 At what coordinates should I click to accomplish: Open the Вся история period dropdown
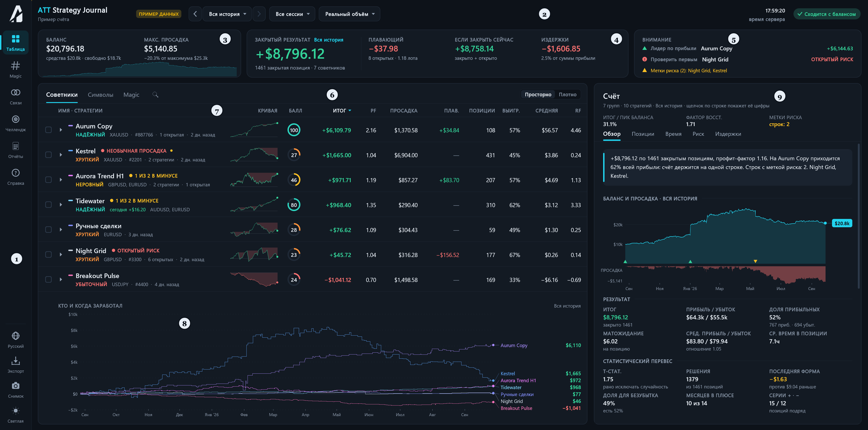pos(227,14)
